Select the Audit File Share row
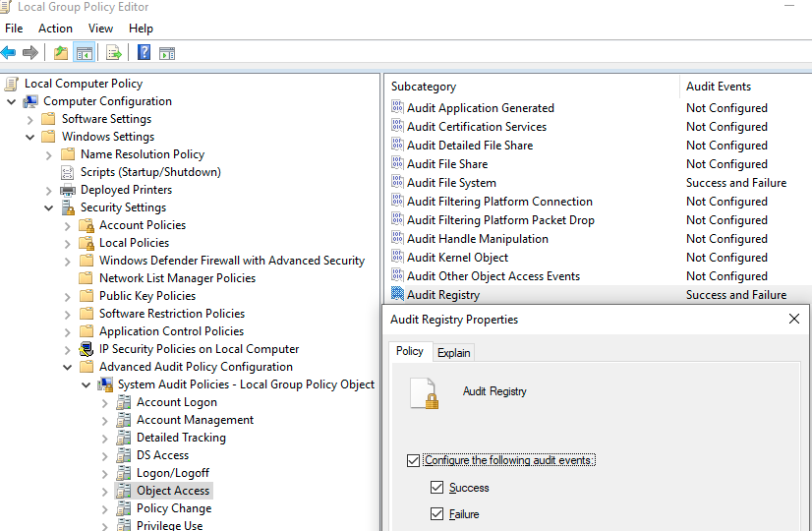812x531 pixels. click(x=599, y=163)
